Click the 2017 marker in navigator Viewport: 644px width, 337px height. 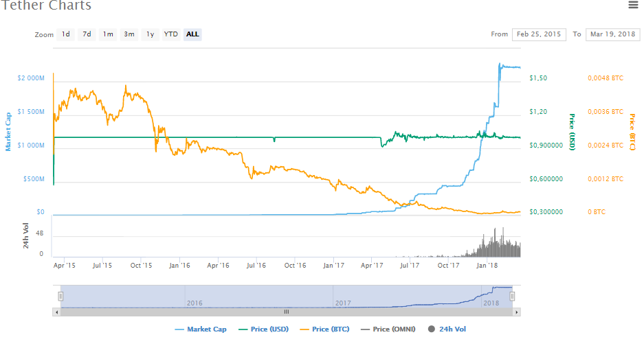tap(343, 303)
